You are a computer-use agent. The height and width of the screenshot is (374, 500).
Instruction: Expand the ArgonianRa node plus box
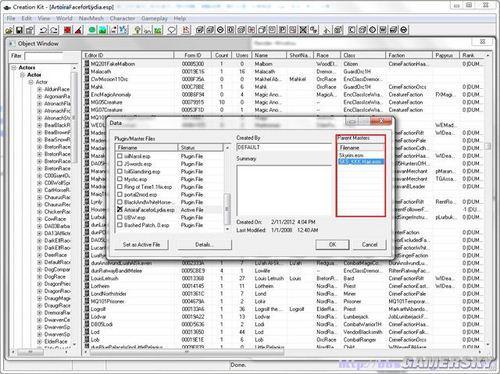tap(39, 96)
